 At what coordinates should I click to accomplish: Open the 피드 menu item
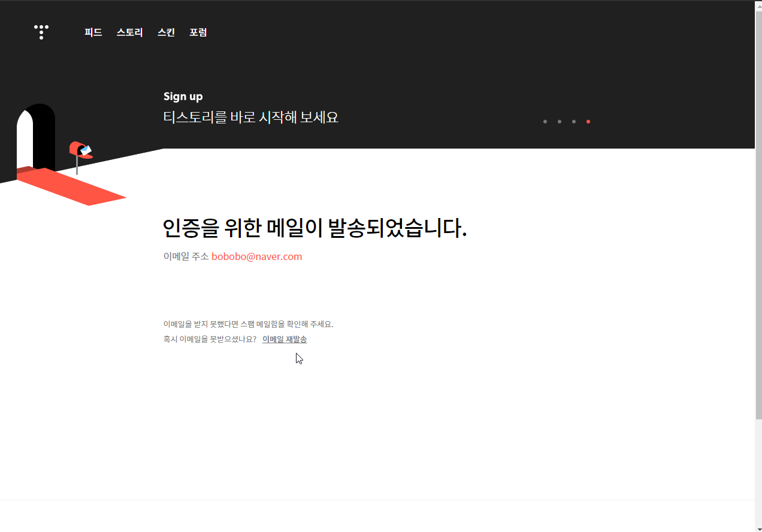[93, 33]
